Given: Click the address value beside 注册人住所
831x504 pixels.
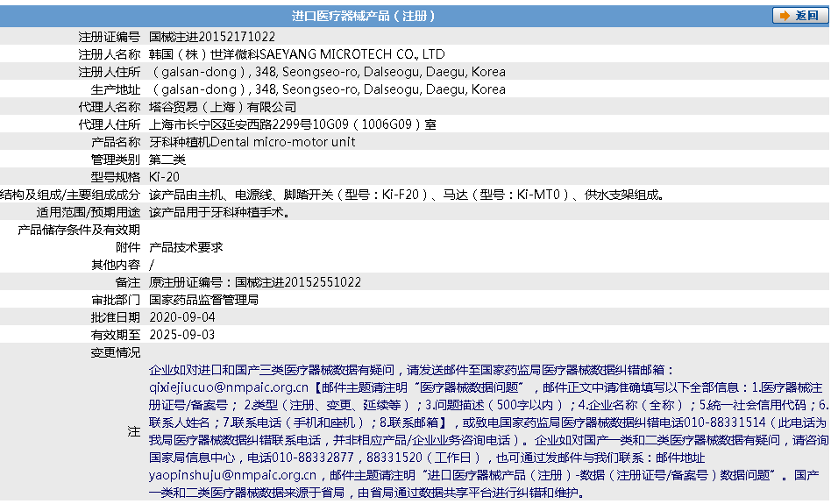Looking at the screenshot, I should (327, 72).
